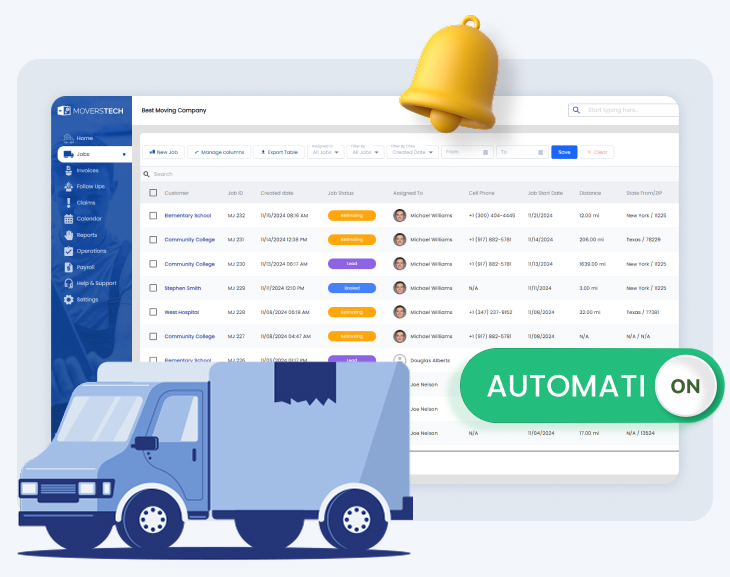Expand the Assigned to All Jobs dropdown
The height and width of the screenshot is (577, 730).
(x=326, y=152)
